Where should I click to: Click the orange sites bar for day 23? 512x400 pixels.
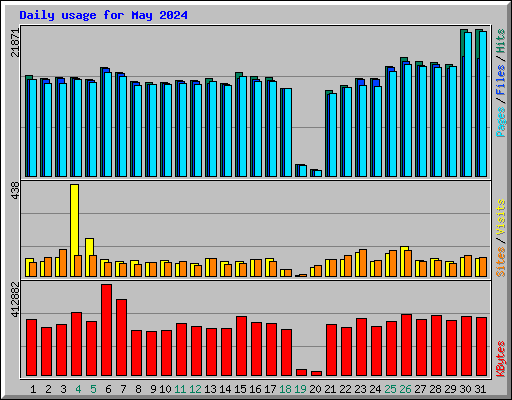tap(363, 263)
